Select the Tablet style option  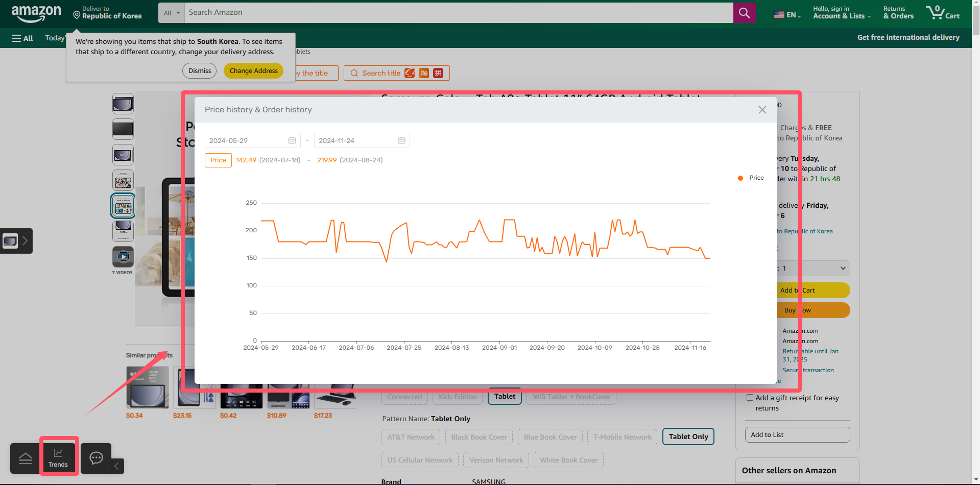pos(505,397)
